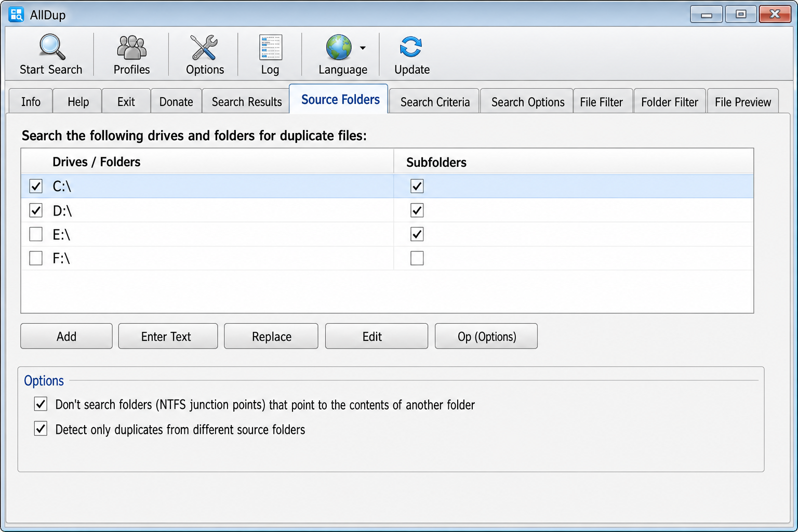Uncheck the C:\ drive checkbox
798x532 pixels.
click(x=36, y=186)
